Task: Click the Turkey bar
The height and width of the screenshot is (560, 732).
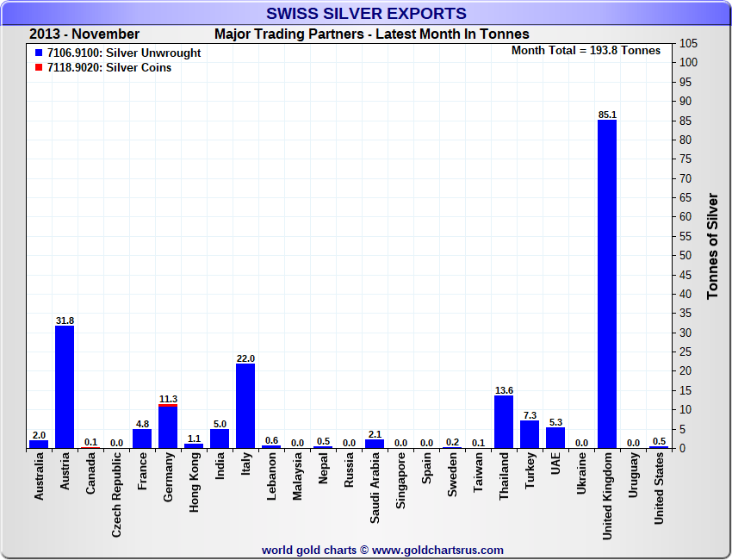Action: tap(530, 434)
